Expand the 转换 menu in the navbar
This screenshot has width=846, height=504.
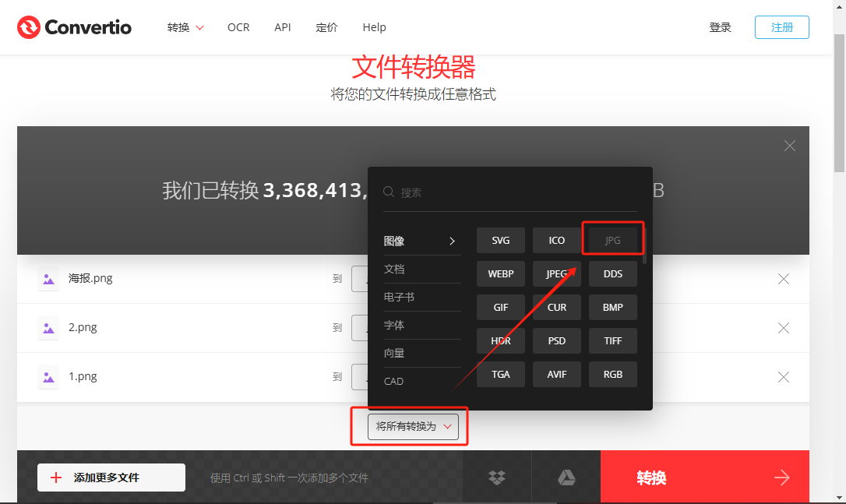click(185, 26)
